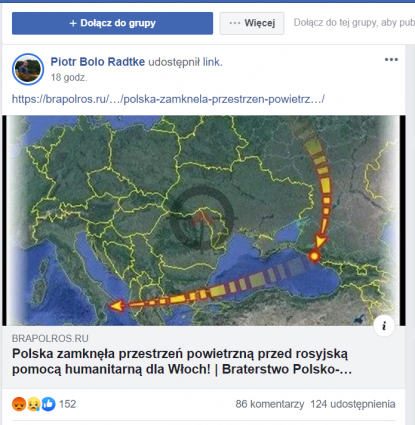The height and width of the screenshot is (425, 415).
Task: Click the sad crying reaction emoji icon
Action: coord(34,404)
